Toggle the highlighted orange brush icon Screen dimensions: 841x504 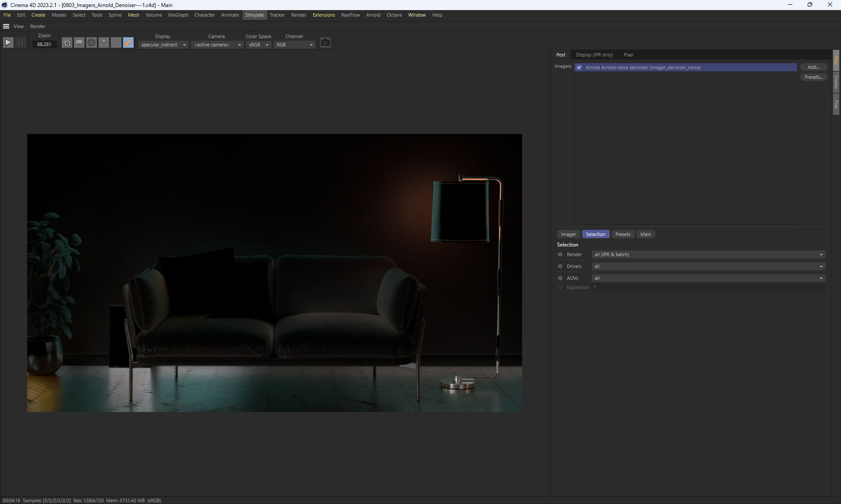(128, 42)
